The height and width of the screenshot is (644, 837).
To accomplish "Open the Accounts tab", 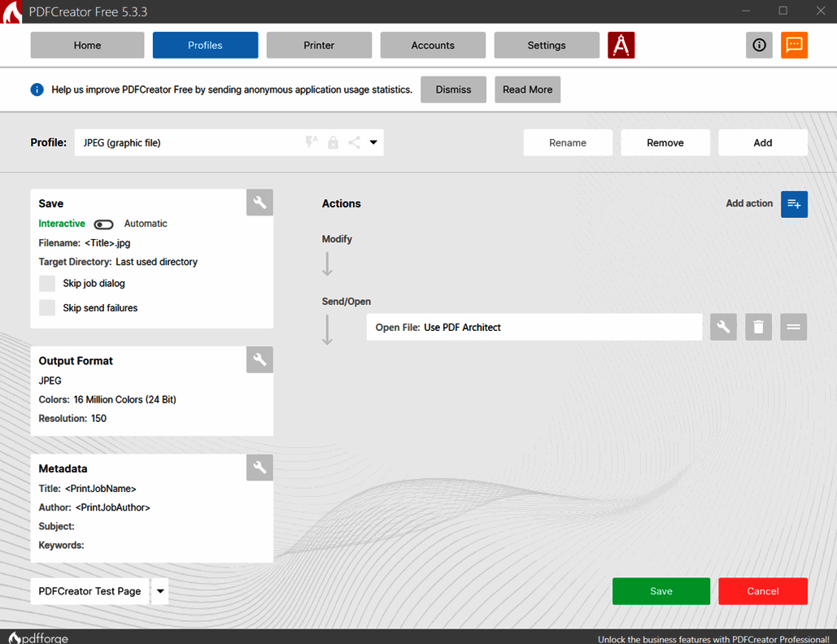I will 433,46.
